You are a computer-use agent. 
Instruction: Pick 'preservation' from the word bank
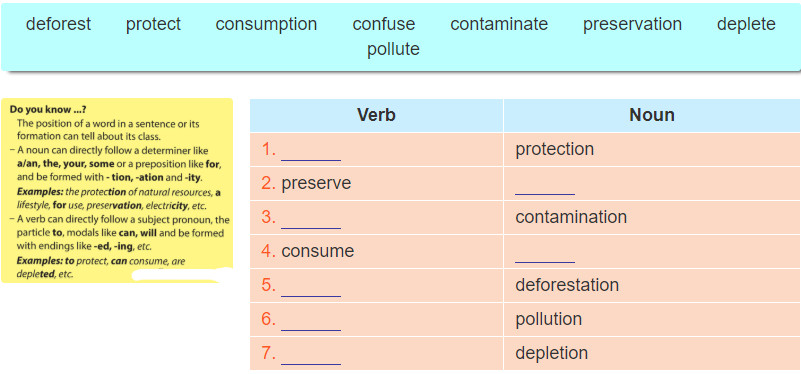click(x=632, y=24)
